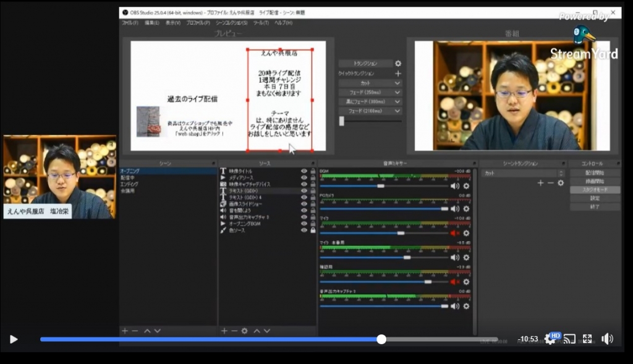Open マイク 本番用 channel settings gear
This screenshot has width=633, height=364.
(x=466, y=258)
